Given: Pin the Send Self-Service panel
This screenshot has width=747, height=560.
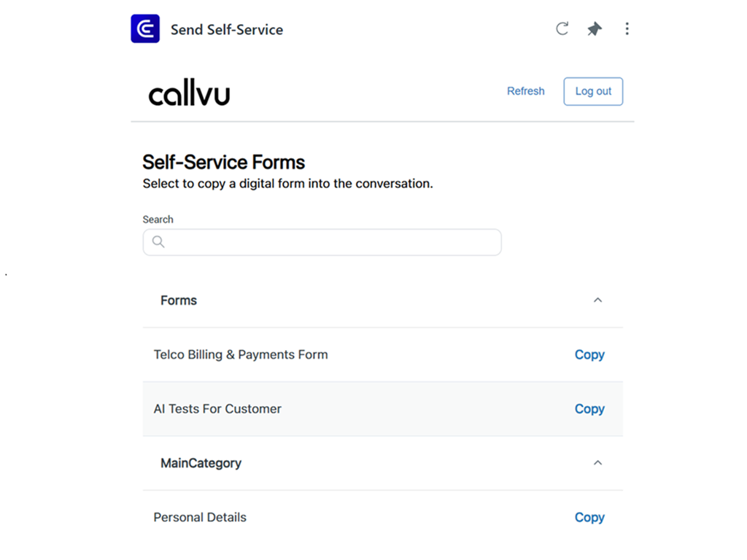Looking at the screenshot, I should (594, 28).
